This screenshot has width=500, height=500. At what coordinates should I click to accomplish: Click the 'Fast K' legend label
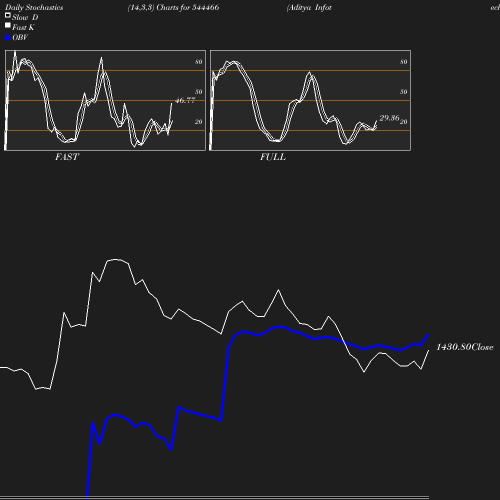click(x=23, y=27)
